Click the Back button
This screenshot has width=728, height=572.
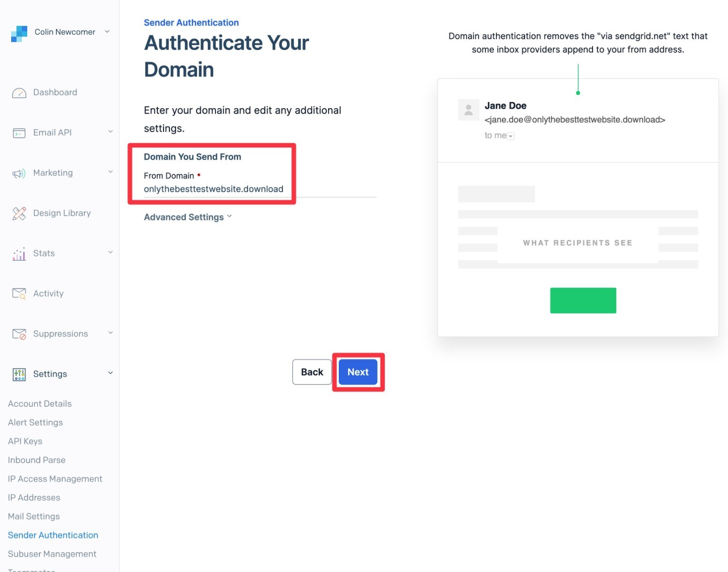click(312, 372)
